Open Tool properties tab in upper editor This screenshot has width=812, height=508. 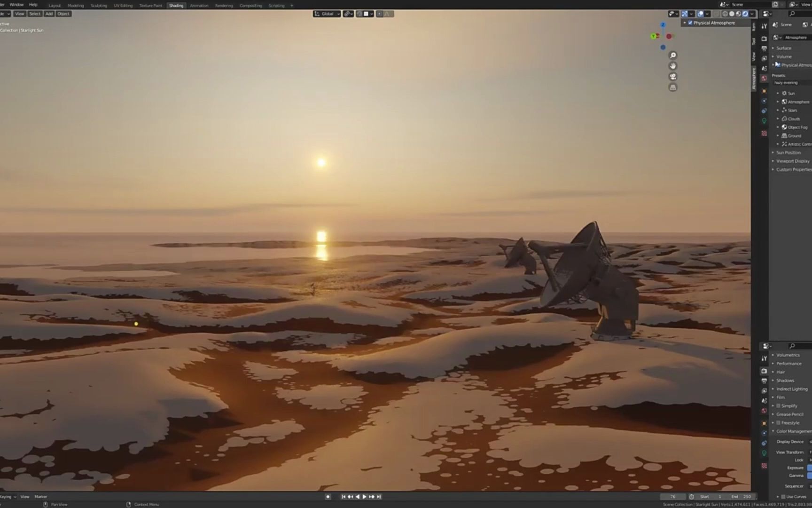(x=764, y=26)
